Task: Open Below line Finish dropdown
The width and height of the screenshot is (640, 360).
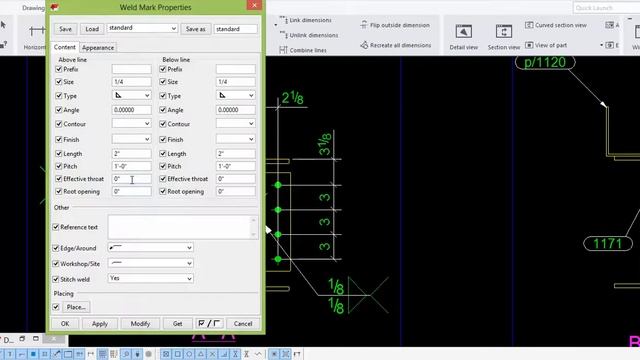Action: coord(236,139)
